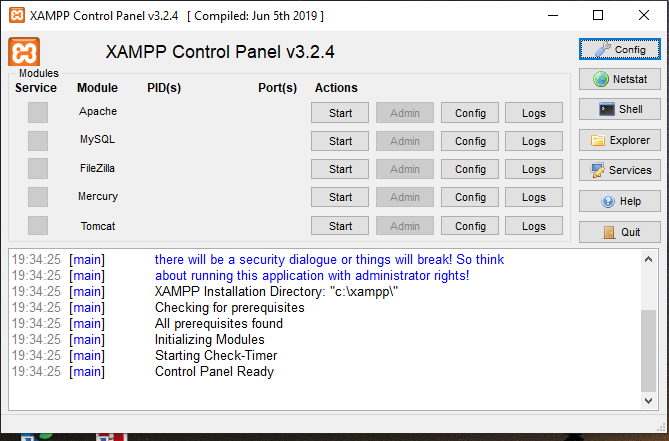Viewport: 669px width, 441px height.
Task: Open the Mercury Config menu
Action: pos(470,197)
